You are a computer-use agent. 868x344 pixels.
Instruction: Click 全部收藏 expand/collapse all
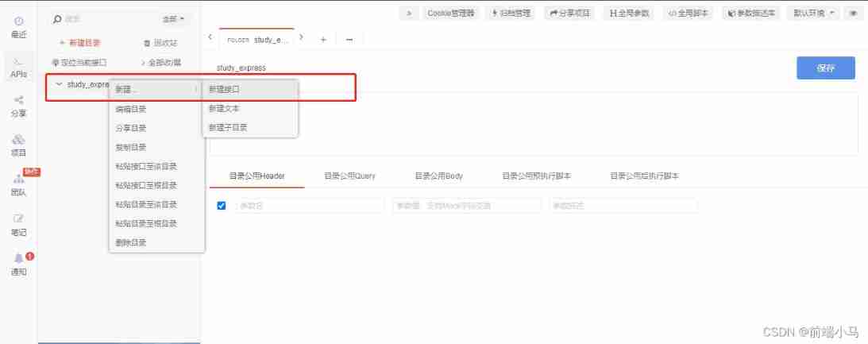click(x=161, y=63)
